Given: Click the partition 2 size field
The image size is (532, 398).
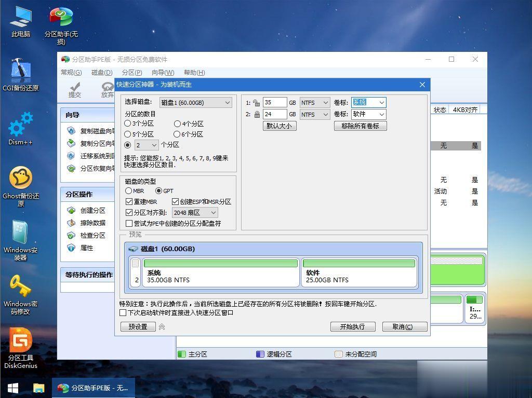Looking at the screenshot, I should (275, 114).
